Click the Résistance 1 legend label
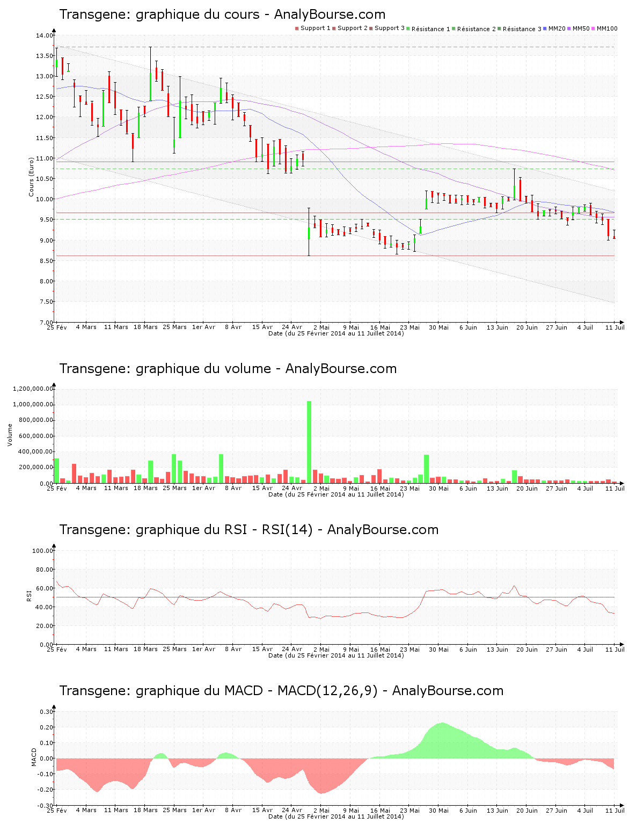This screenshot has width=644, height=832. [x=431, y=29]
